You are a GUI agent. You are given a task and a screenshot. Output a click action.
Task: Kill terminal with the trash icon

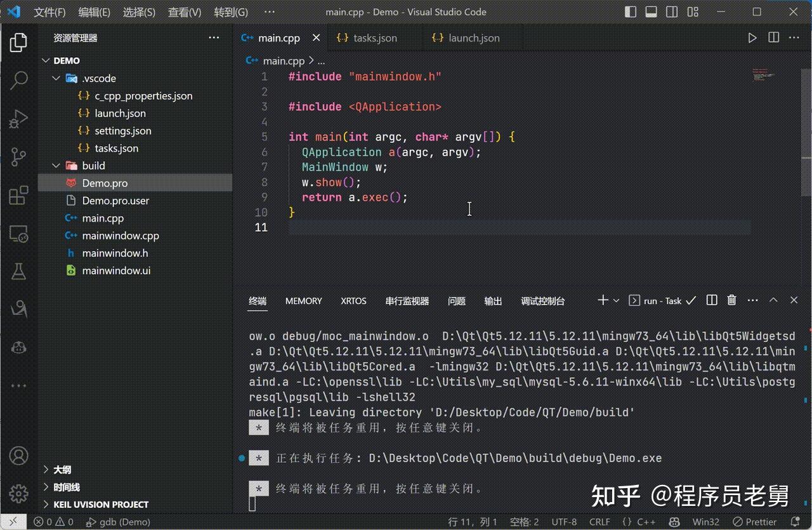731,300
